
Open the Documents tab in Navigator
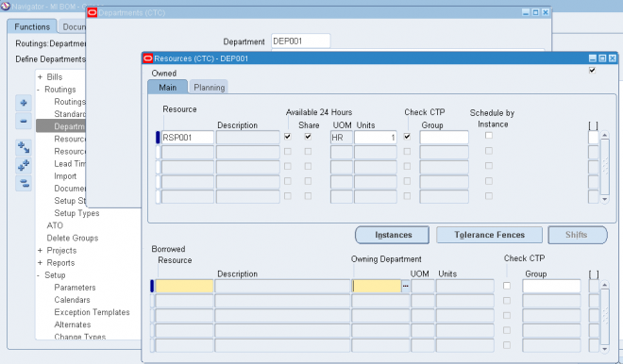click(74, 27)
